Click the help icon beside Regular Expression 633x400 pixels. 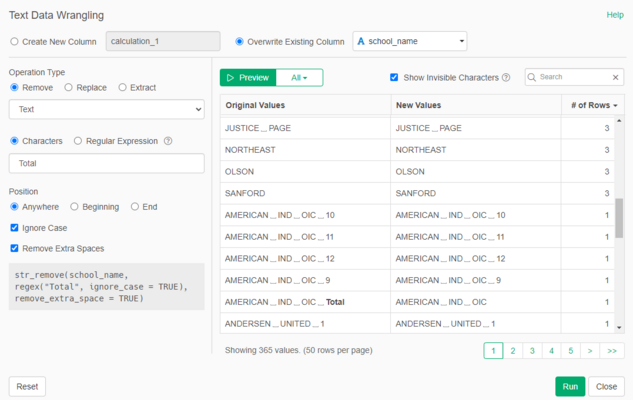pos(167,141)
